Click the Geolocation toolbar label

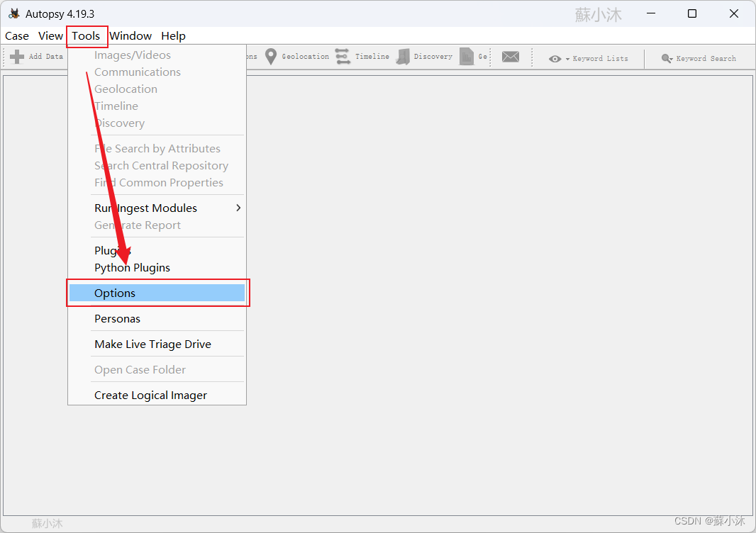coord(305,57)
